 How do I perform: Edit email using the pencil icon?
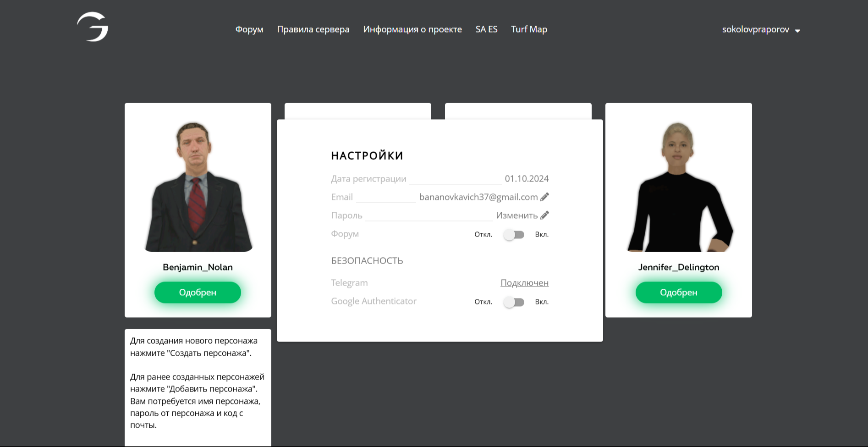click(x=544, y=197)
